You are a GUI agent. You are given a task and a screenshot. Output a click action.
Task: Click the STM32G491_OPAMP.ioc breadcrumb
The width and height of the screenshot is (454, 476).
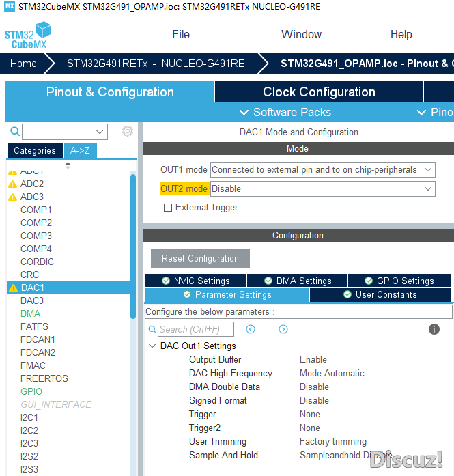(x=367, y=64)
